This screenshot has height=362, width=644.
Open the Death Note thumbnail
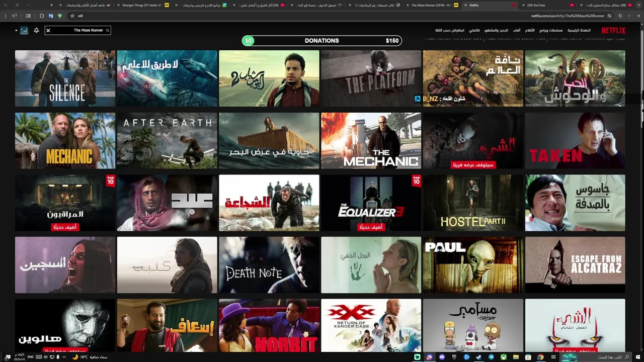pos(269,265)
